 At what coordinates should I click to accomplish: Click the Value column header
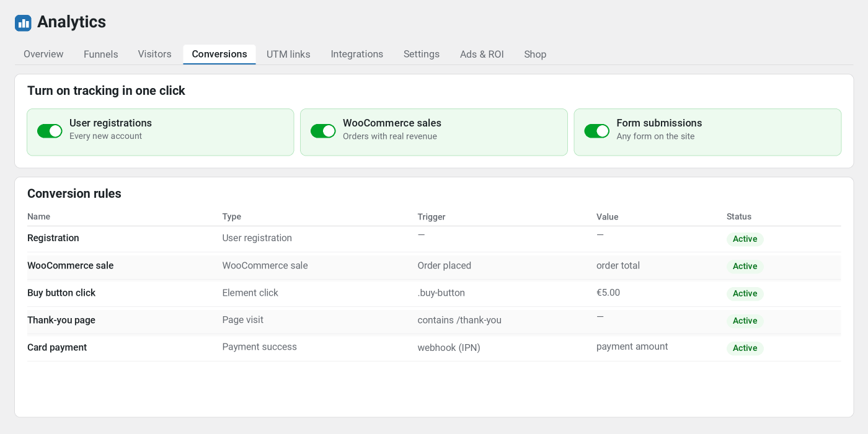pyautogui.click(x=608, y=217)
